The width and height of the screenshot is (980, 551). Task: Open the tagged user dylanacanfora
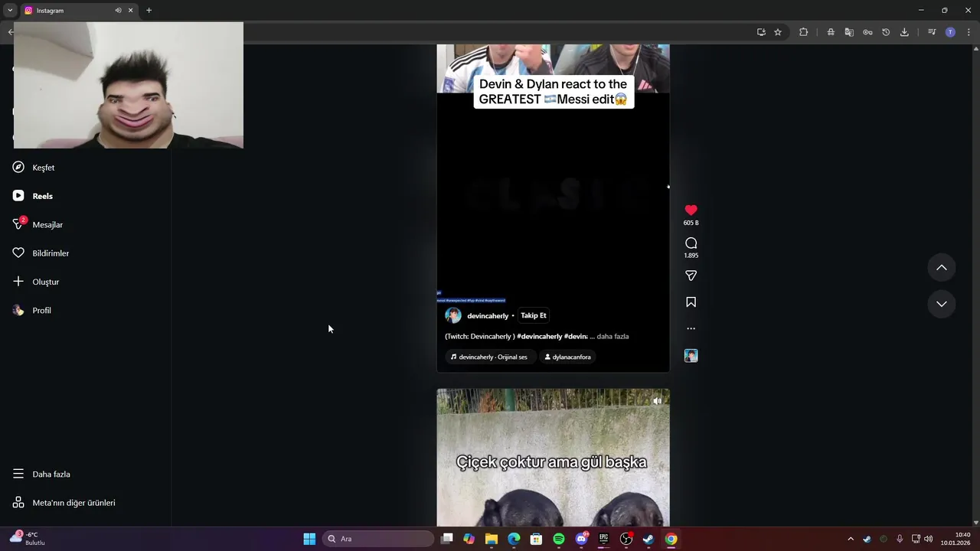[x=567, y=357]
